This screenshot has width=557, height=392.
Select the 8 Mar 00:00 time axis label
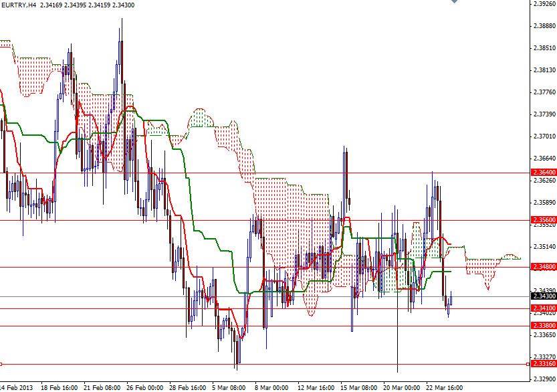269,387
